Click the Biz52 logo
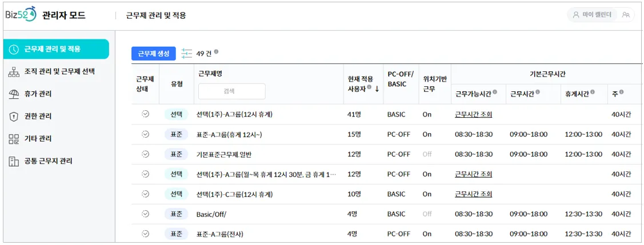Viewport: 644px width, 245px height. [21, 14]
